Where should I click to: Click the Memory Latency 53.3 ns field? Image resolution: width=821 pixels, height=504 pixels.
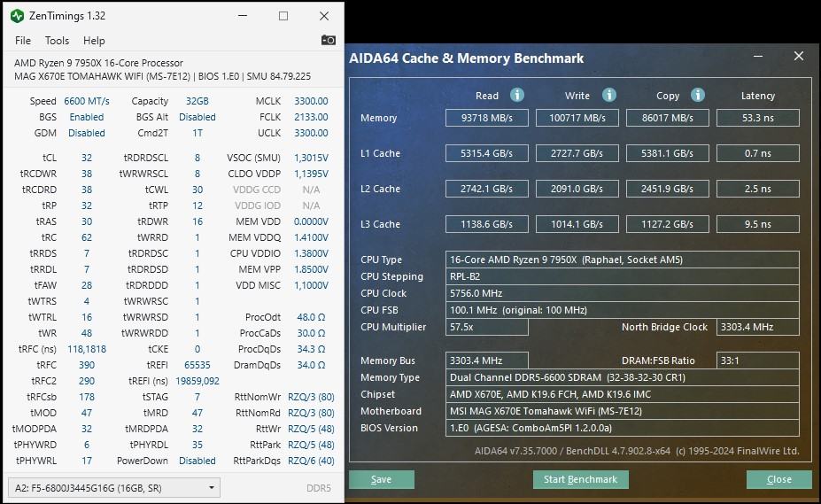pyautogui.click(x=757, y=118)
